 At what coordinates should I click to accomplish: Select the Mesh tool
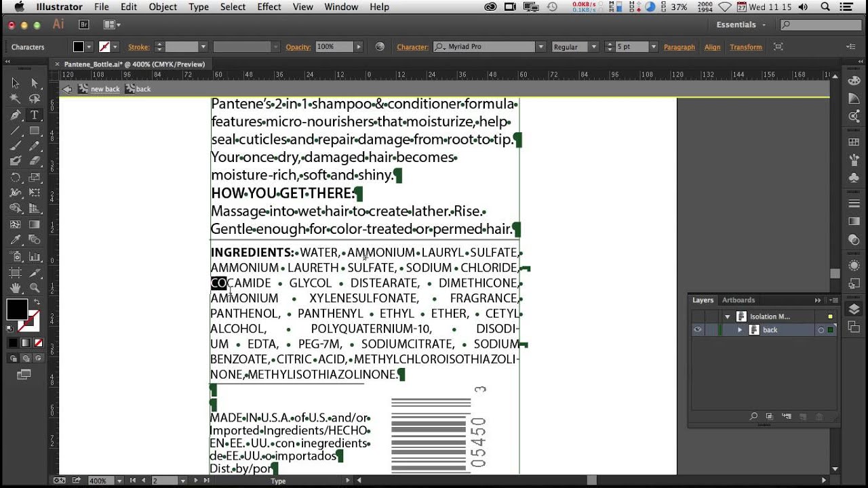pos(15,224)
